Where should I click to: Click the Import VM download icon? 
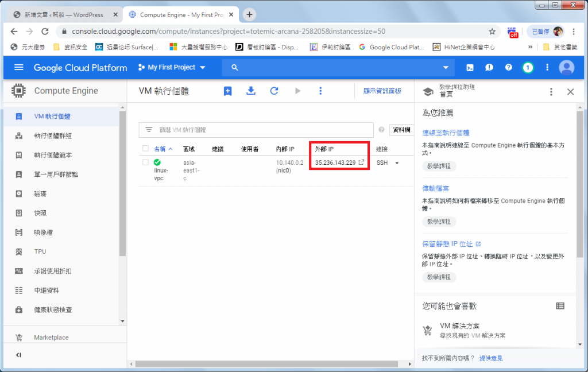(x=251, y=91)
